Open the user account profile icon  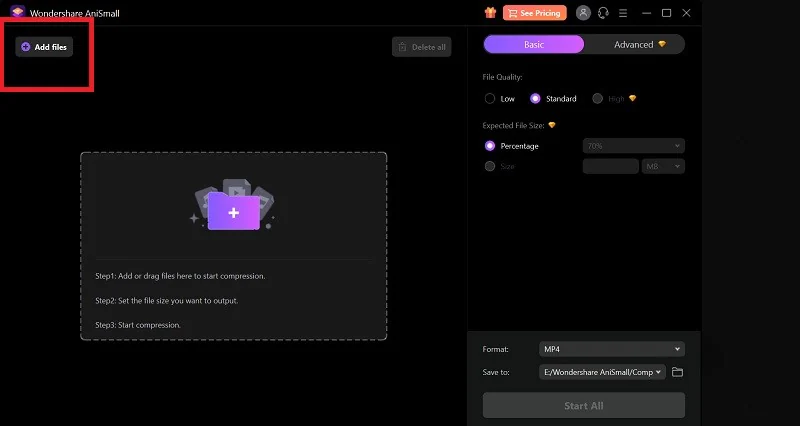coord(583,13)
